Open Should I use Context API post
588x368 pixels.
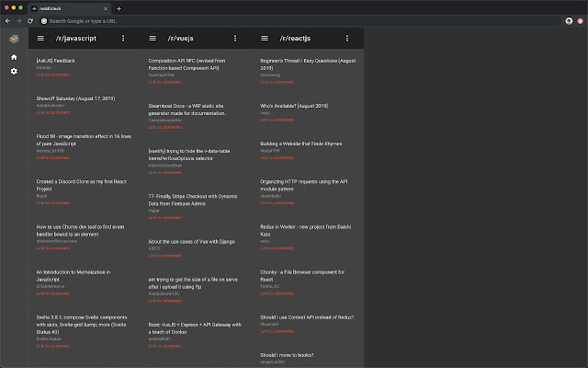click(x=307, y=317)
